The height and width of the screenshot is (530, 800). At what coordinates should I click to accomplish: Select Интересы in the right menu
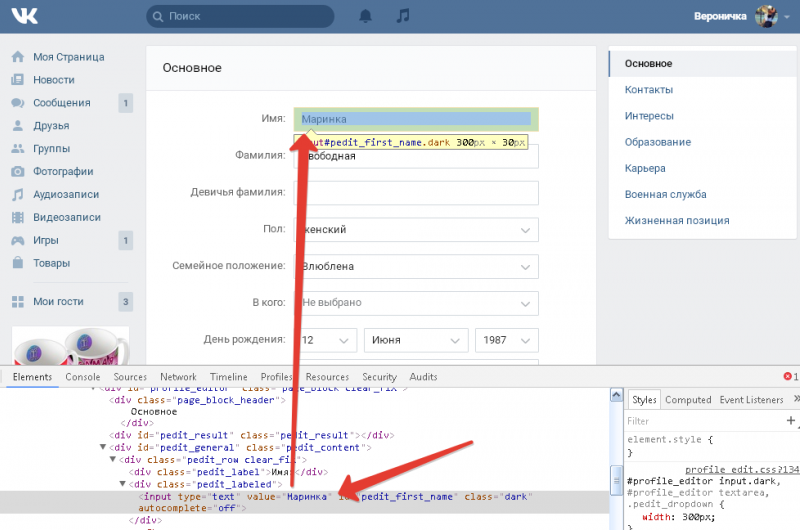point(649,116)
